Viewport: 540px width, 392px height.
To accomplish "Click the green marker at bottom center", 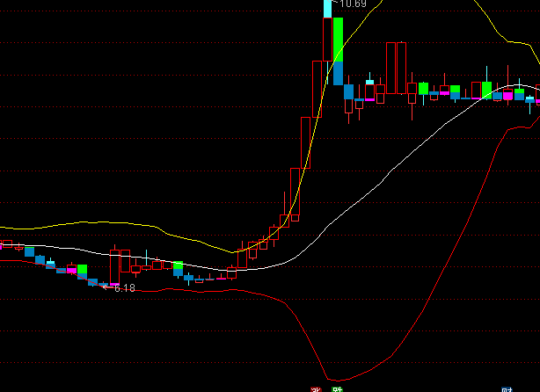I will point(335,388).
